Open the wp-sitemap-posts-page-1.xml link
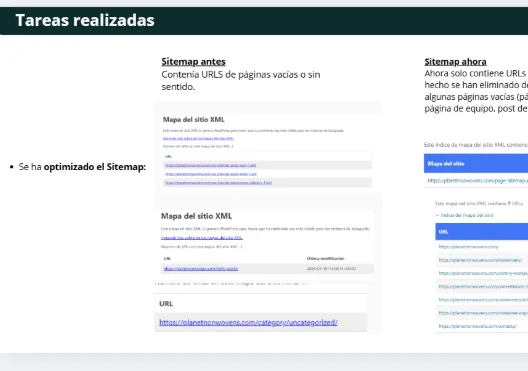Viewport: 528px width, 371px height. click(x=211, y=174)
